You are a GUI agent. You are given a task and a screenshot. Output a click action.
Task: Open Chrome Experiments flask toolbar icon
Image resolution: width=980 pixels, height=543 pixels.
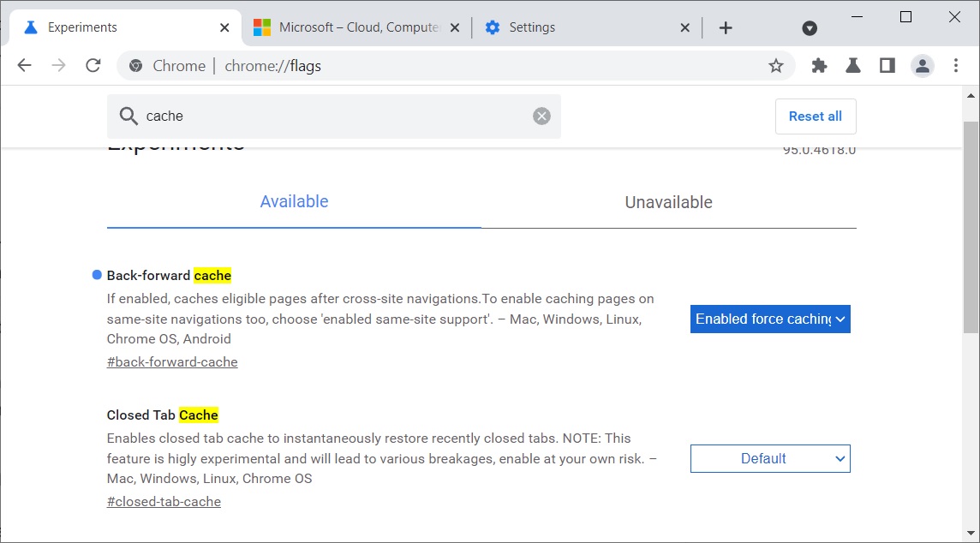pos(853,66)
